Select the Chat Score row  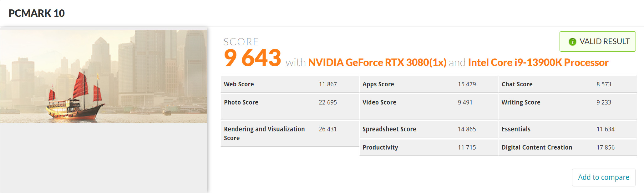coord(567,84)
